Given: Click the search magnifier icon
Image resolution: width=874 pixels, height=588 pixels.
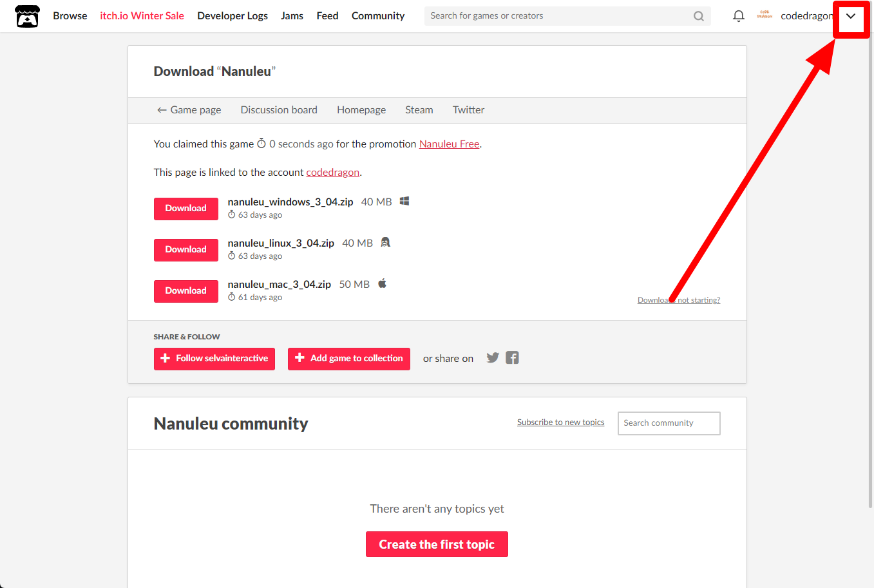Looking at the screenshot, I should click(x=699, y=16).
